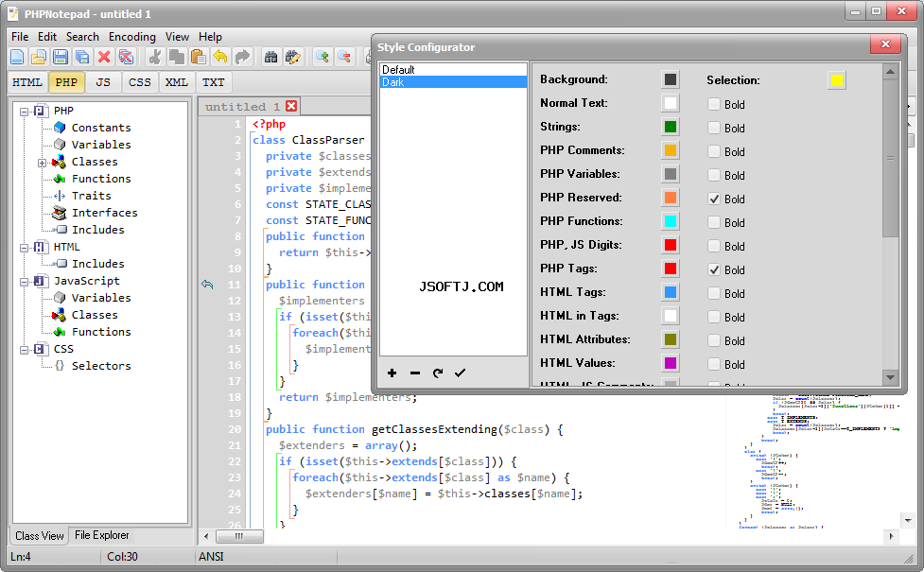Click the Copy icon in toolbar
Screen dimensions: 924x572
tap(176, 57)
